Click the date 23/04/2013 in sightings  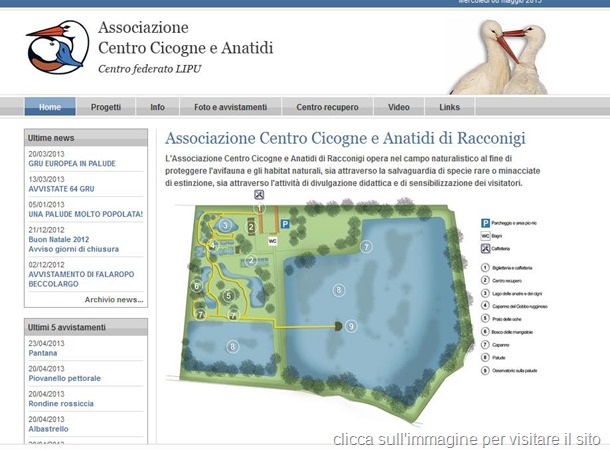coord(46,343)
